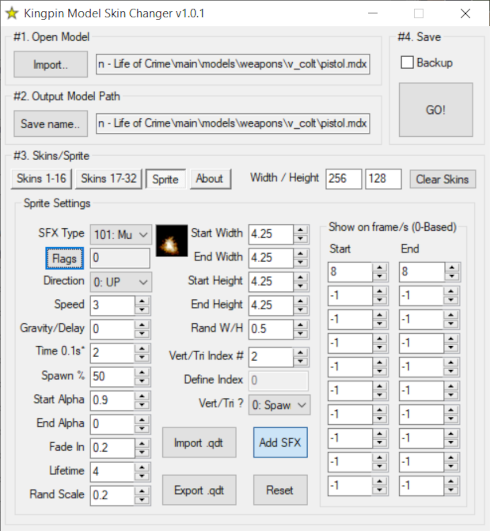Decrease End Width with its down arrow
Screen dimensions: 490x531
pyautogui.click(x=301, y=263)
